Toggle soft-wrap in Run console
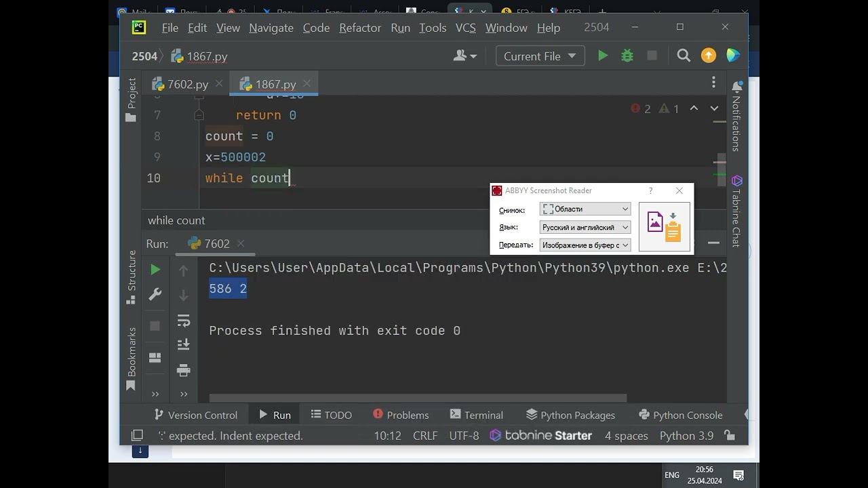 [x=183, y=321]
